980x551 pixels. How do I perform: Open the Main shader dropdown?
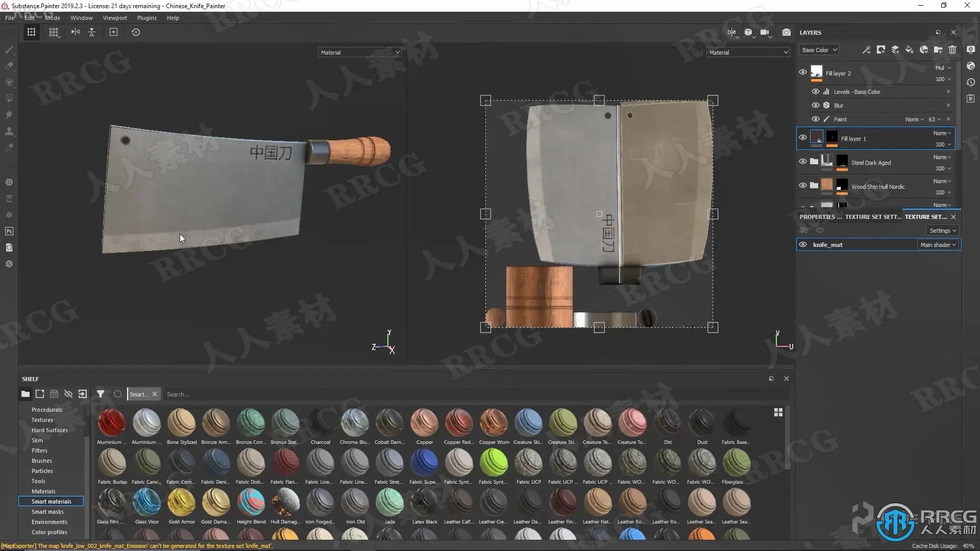(x=938, y=245)
